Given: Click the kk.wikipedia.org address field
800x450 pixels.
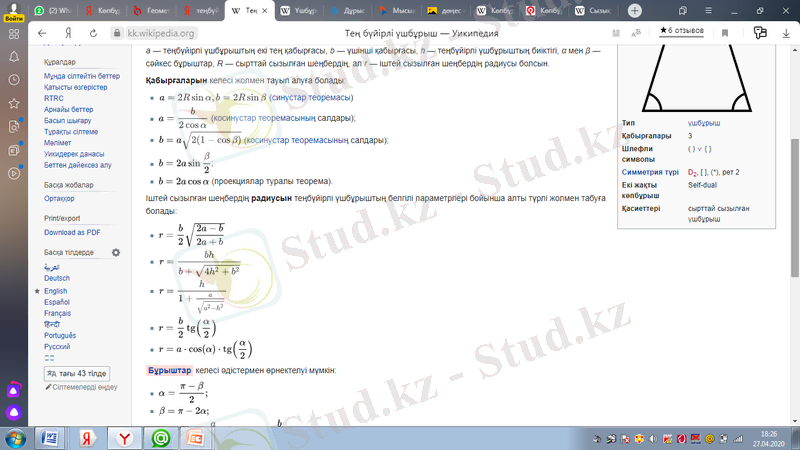Looking at the screenshot, I should 161,33.
